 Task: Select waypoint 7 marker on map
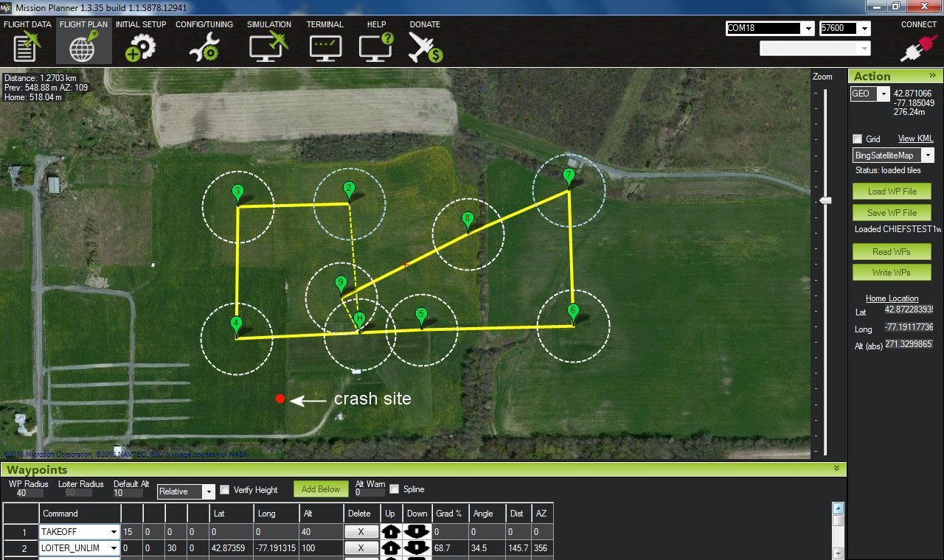[x=569, y=177]
